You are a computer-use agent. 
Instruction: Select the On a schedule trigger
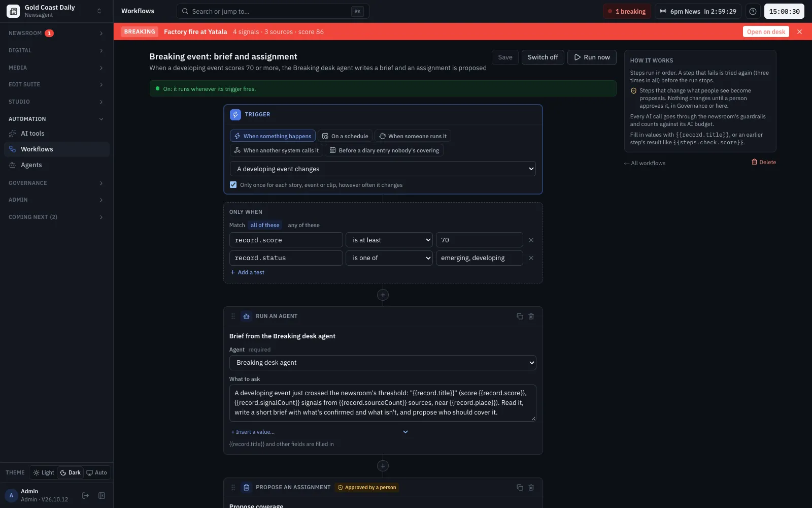(345, 136)
